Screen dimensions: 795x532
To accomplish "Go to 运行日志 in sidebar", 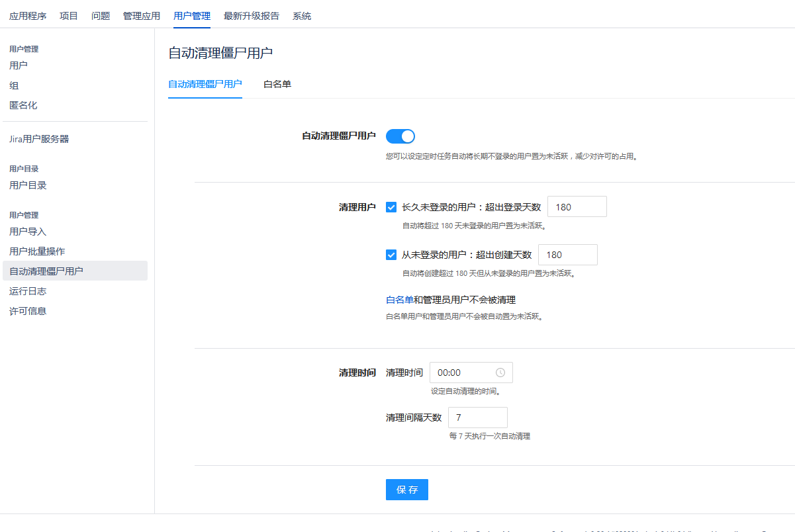I will point(28,291).
